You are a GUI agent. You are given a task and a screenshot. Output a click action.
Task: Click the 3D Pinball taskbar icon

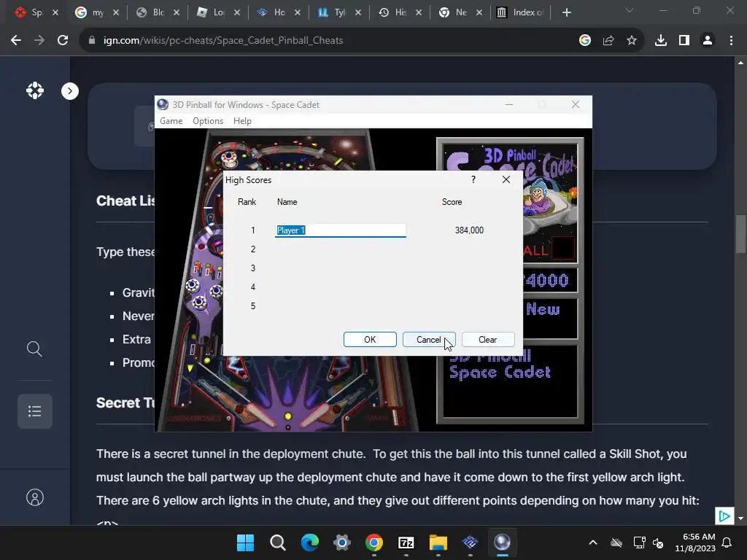(x=502, y=542)
